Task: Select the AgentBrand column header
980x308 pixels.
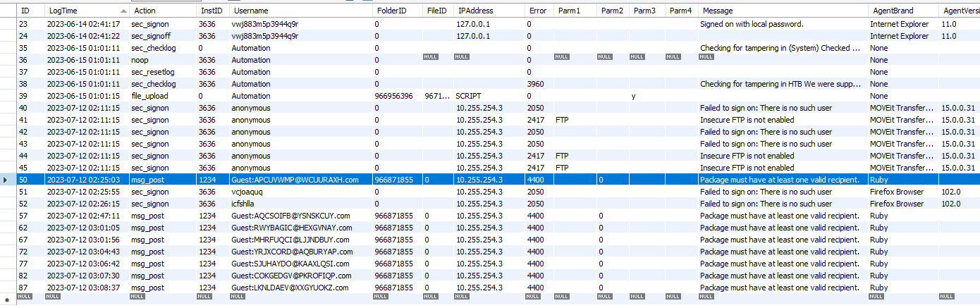Action: tap(892, 11)
